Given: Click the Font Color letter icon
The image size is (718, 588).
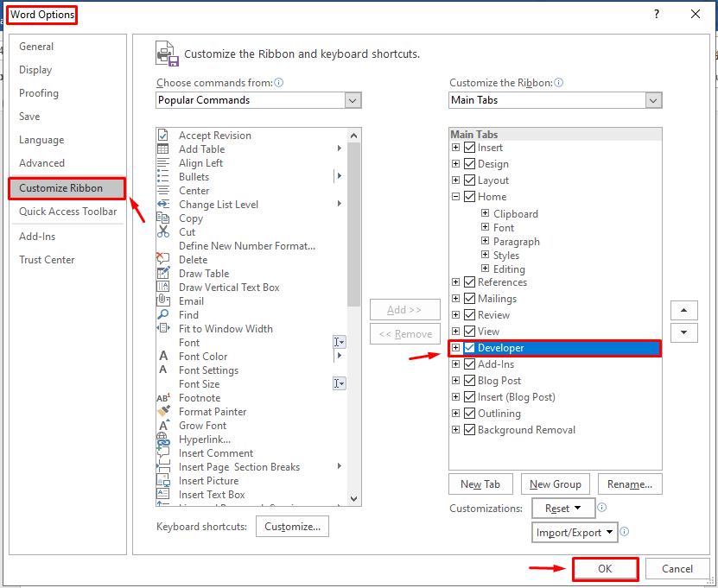Looking at the screenshot, I should (x=163, y=356).
